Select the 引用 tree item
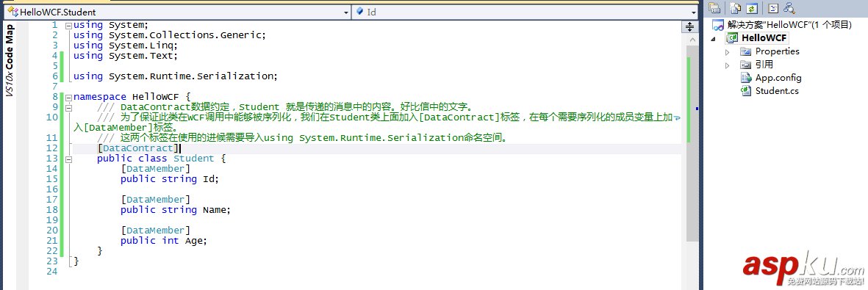This screenshot has width=868, height=290. click(x=764, y=65)
